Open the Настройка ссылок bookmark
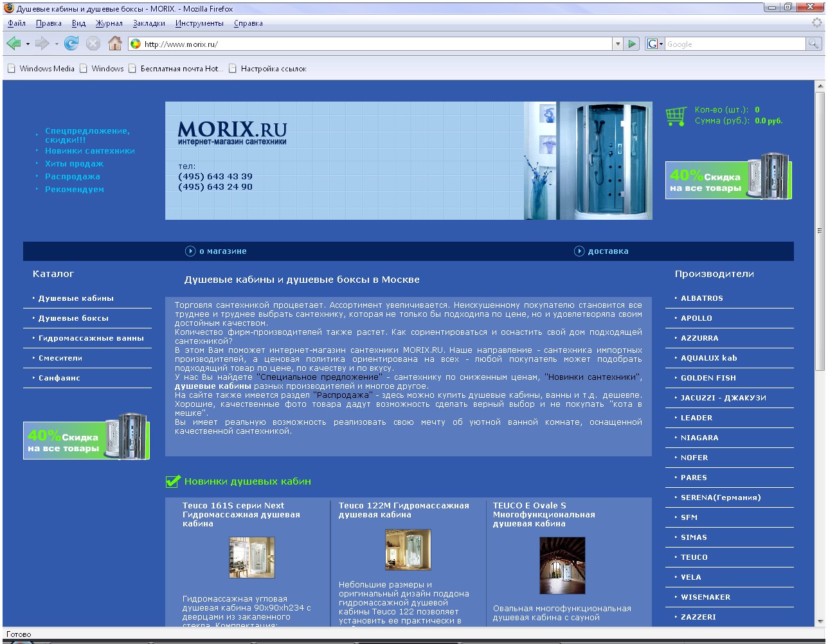The image size is (828, 644). click(x=267, y=69)
